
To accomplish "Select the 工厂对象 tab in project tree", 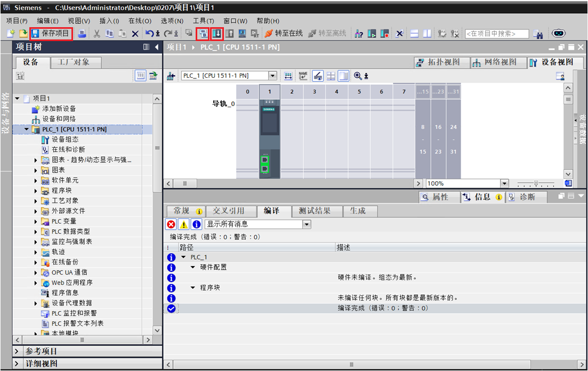I will (76, 62).
